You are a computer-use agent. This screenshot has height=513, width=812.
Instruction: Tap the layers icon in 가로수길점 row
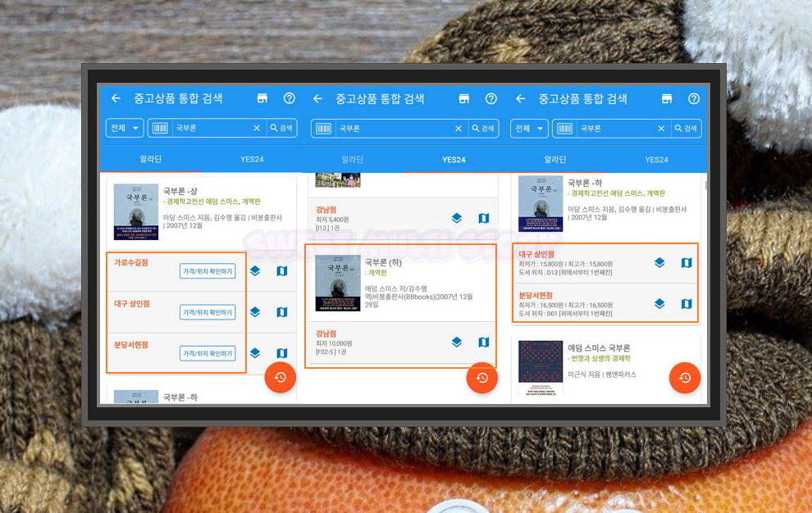coord(255,270)
